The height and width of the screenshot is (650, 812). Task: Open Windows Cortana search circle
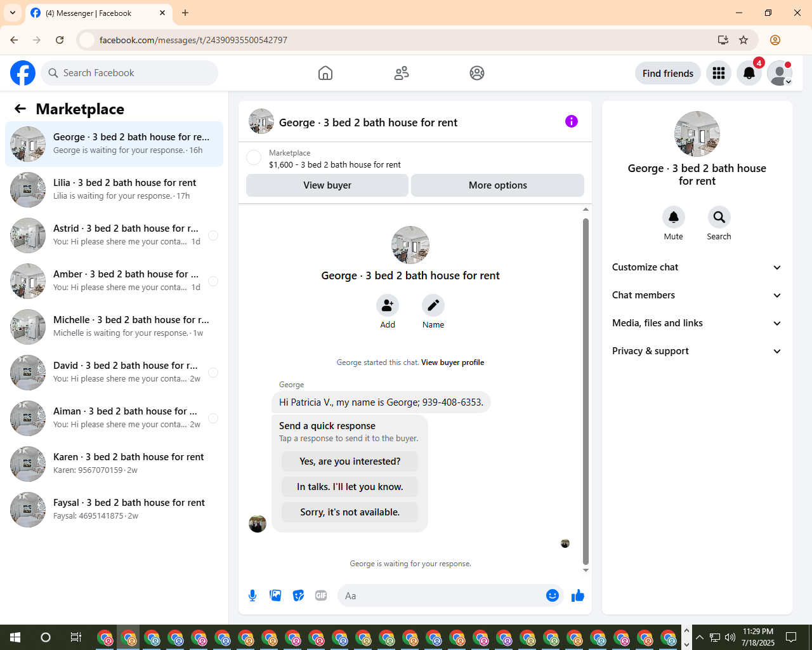click(46, 637)
